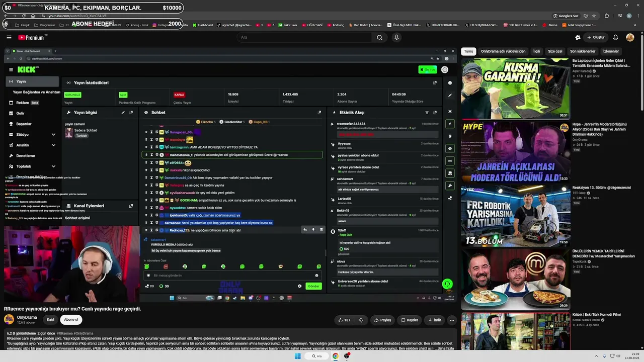The image size is (644, 362).
Task: Open the OnlyDrama channel name under video
Action: pyautogui.click(x=27, y=317)
